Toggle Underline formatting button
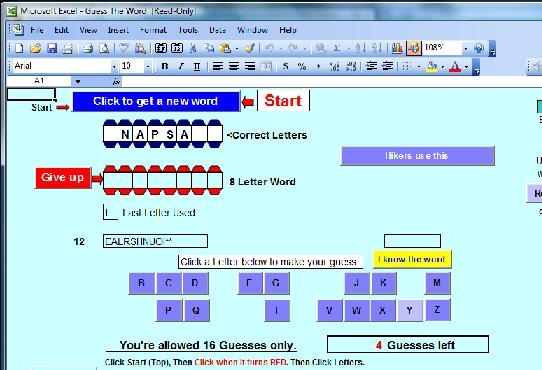The image size is (542, 370). coord(197,66)
